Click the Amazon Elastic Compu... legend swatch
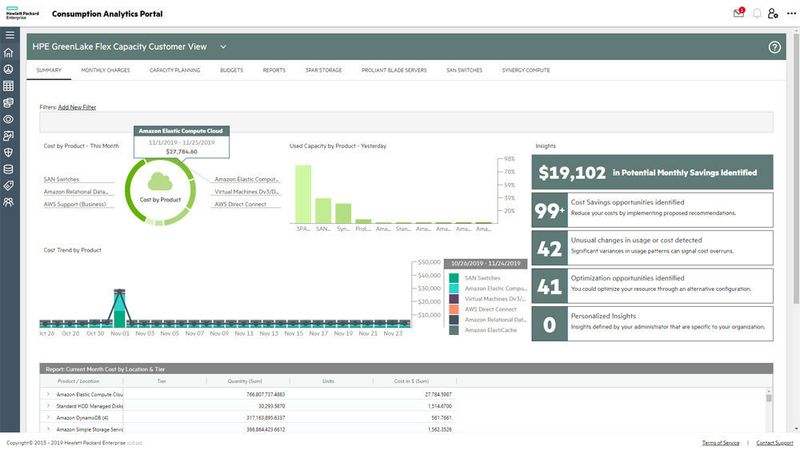The height and width of the screenshot is (450, 800). [x=454, y=288]
